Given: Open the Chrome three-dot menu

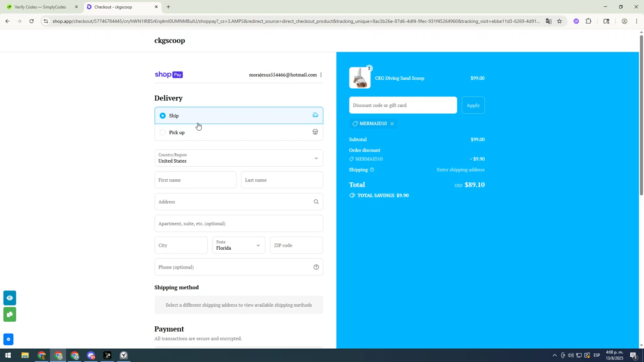Looking at the screenshot, I should 637,21.
